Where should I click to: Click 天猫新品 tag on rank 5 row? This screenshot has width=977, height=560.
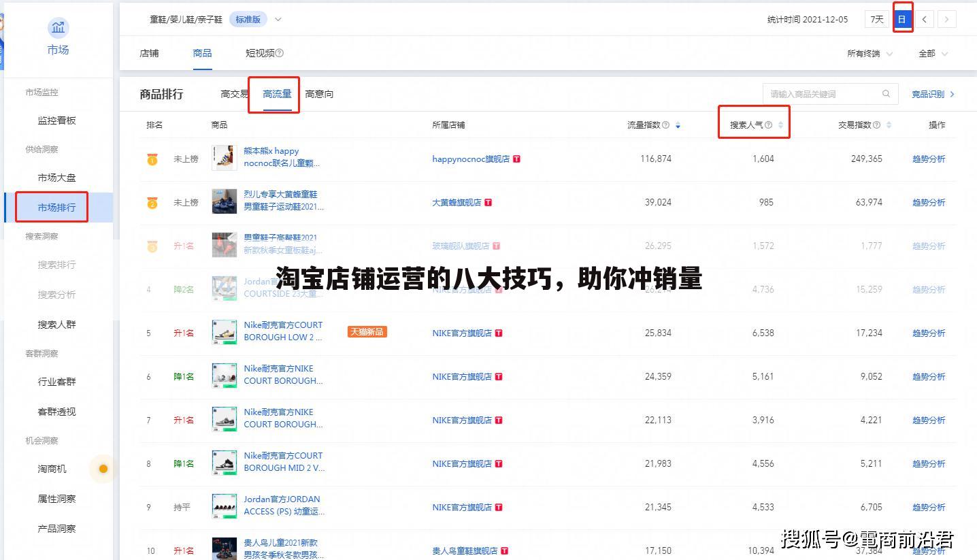tap(367, 332)
